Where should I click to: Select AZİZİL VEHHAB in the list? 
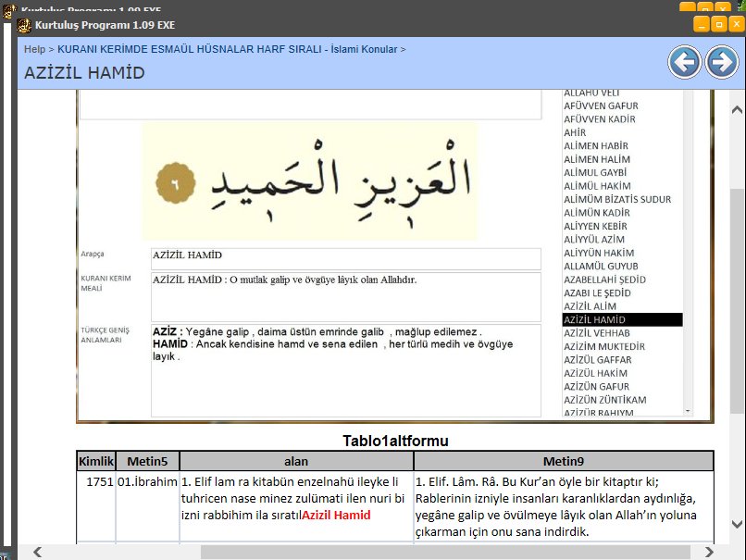pyautogui.click(x=596, y=333)
